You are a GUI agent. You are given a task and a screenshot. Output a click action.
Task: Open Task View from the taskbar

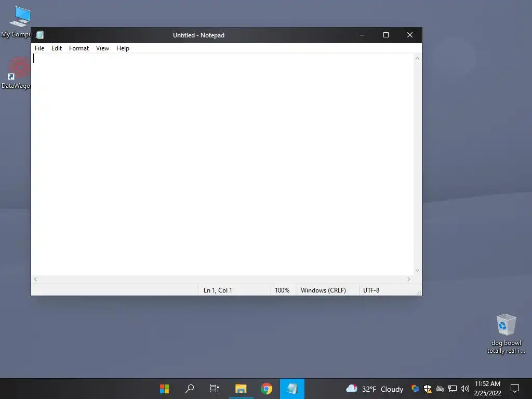coord(215,389)
